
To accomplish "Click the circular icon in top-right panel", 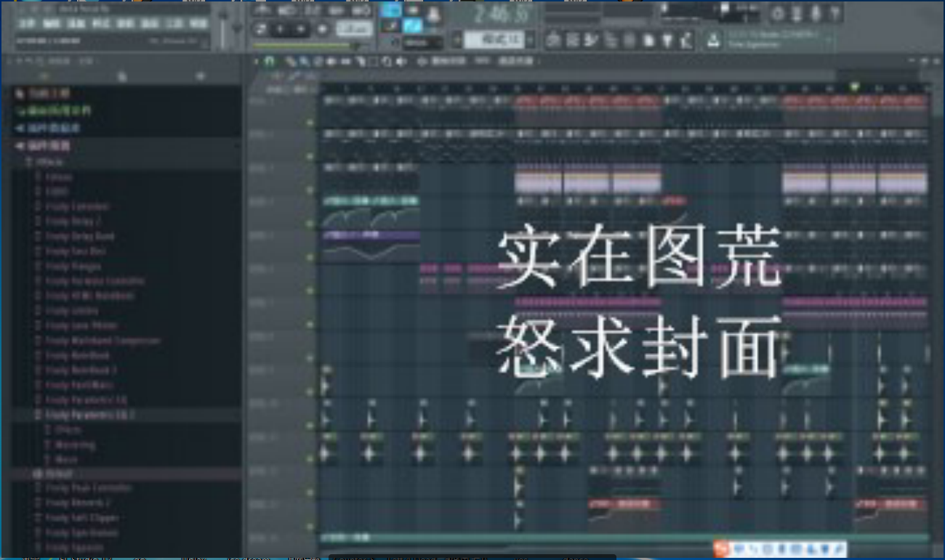I will 779,13.
